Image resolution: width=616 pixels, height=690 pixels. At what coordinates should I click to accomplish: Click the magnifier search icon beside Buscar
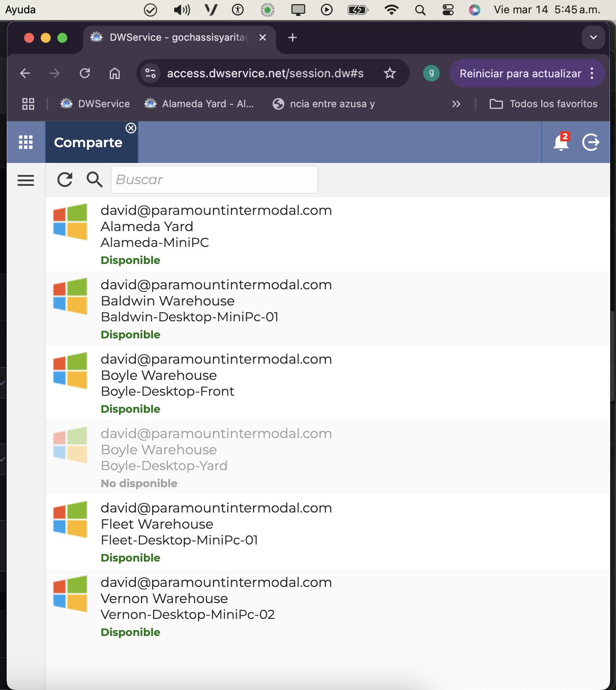[94, 180]
